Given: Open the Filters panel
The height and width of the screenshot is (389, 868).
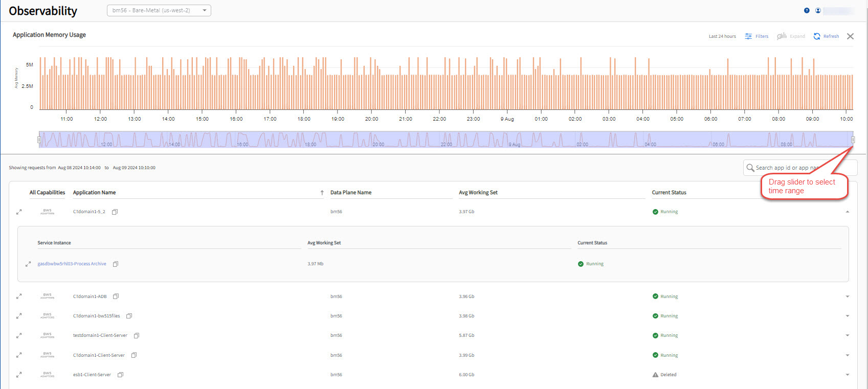Looking at the screenshot, I should [x=756, y=36].
